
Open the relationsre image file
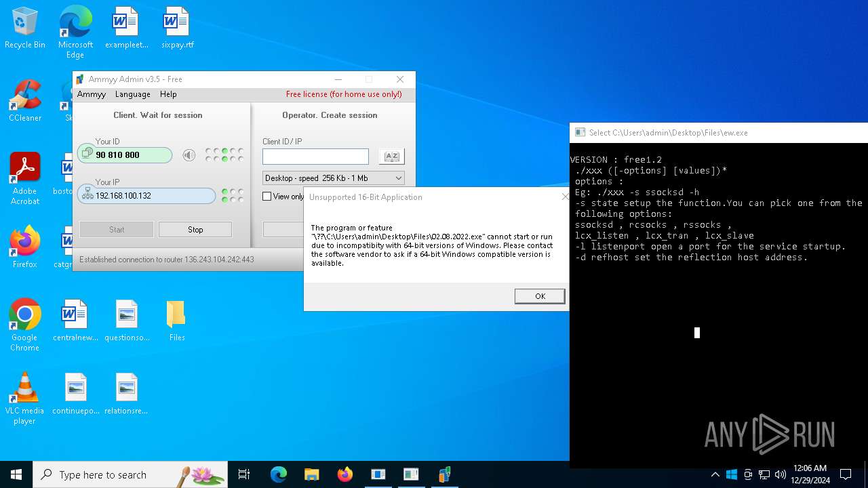127,394
